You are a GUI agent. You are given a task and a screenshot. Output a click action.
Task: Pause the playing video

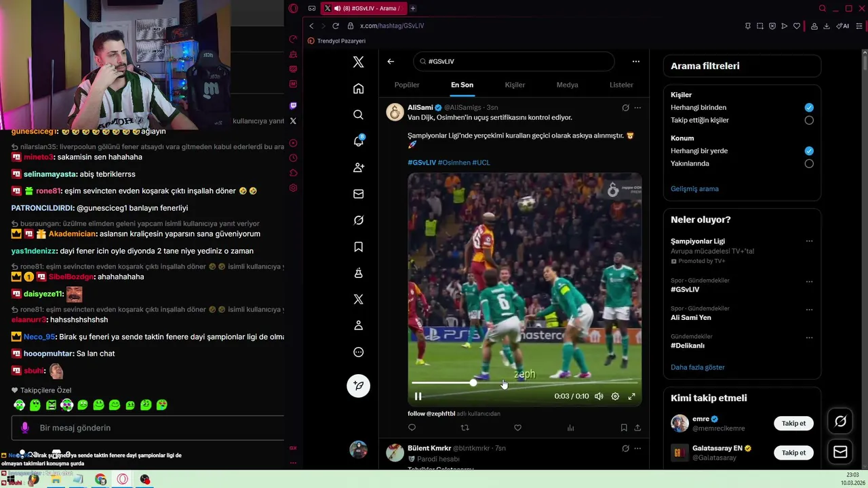tap(418, 396)
